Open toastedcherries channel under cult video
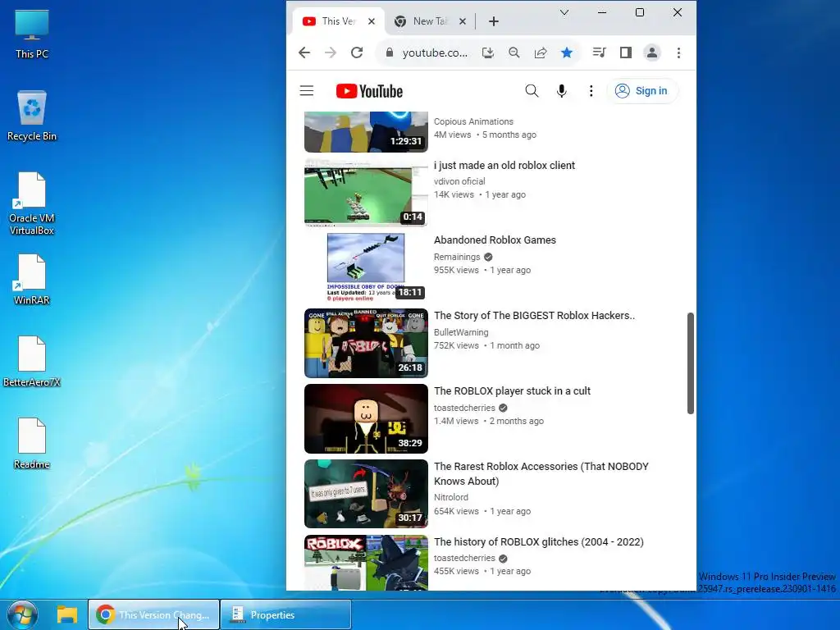The height and width of the screenshot is (630, 840). click(x=464, y=409)
